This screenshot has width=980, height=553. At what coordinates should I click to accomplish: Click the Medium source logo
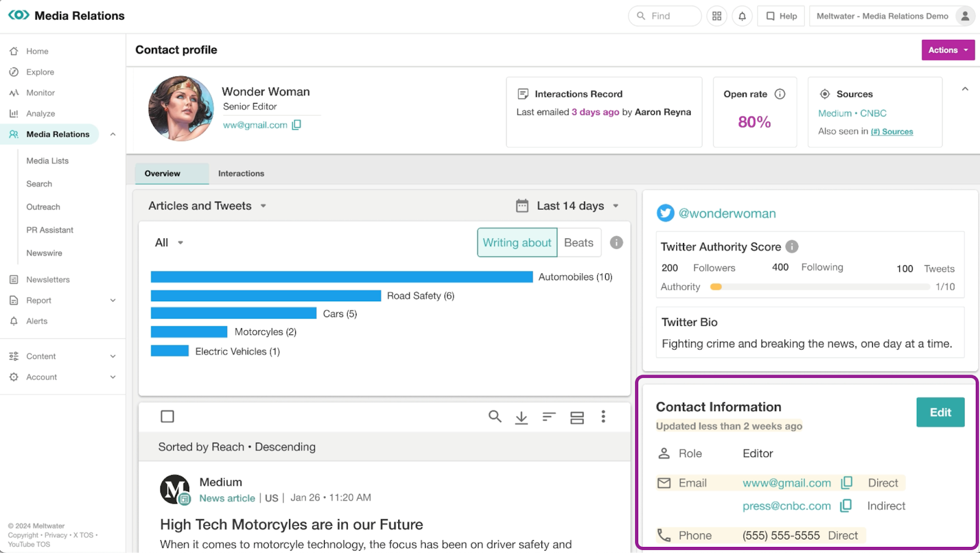click(x=175, y=489)
